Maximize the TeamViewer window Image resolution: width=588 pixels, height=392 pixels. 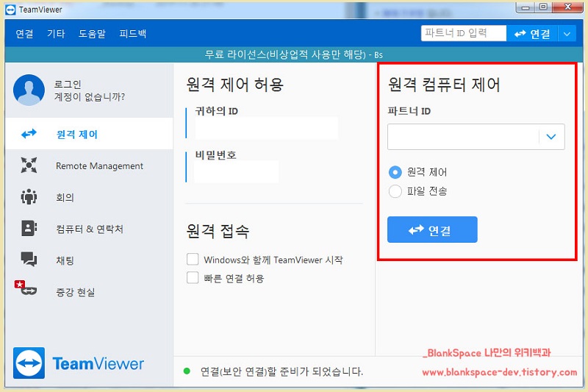tap(543, 7)
